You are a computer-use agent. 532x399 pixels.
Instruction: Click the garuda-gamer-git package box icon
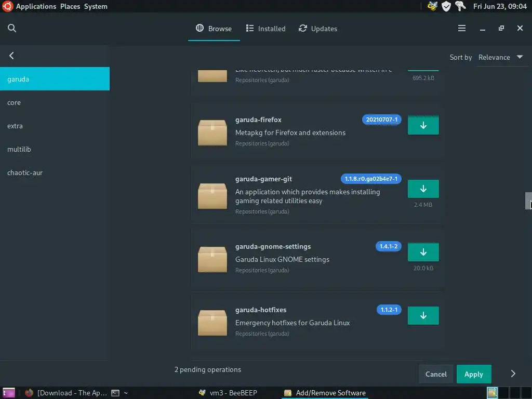tap(212, 196)
